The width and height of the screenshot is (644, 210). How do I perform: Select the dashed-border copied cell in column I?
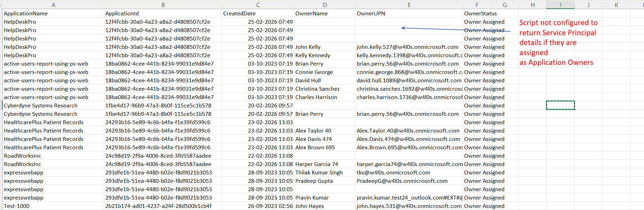click(x=560, y=105)
